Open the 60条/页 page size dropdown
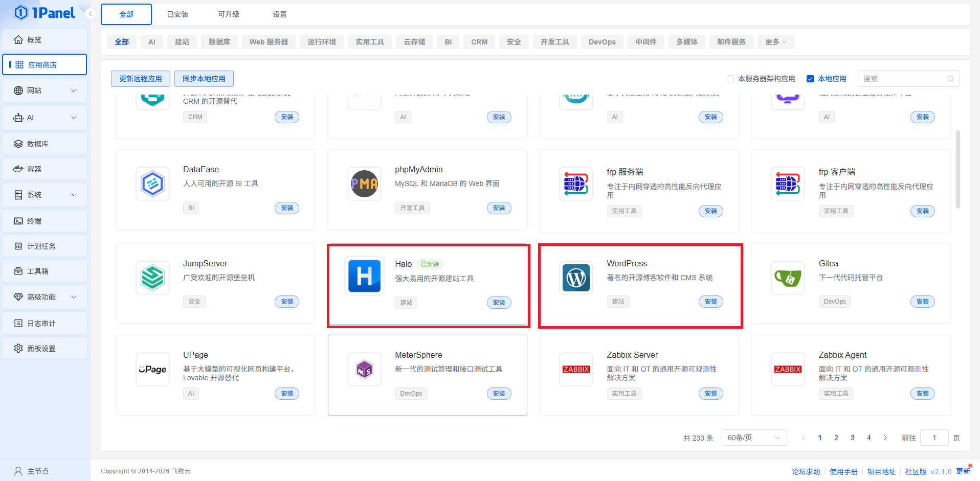The image size is (980, 481). point(754,438)
